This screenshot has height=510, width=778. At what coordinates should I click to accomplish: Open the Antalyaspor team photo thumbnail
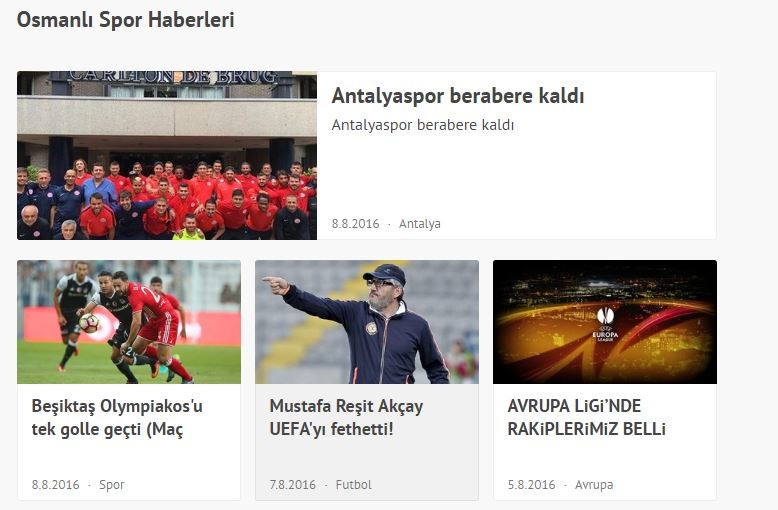167,155
